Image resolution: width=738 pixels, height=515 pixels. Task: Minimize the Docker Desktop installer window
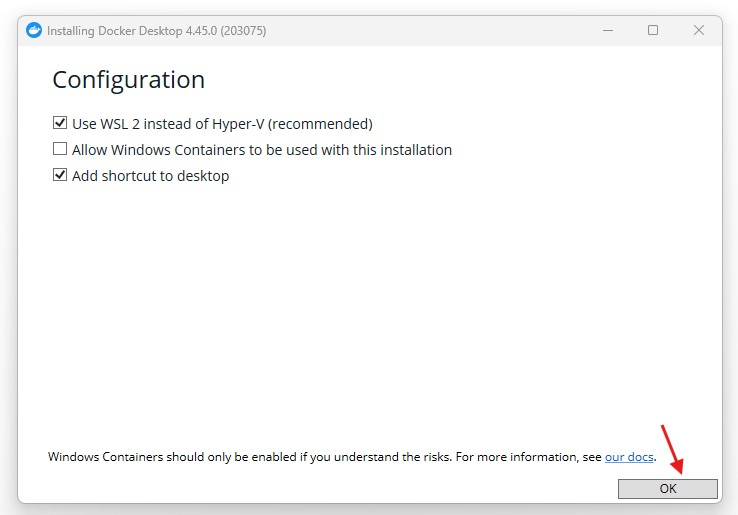[607, 30]
